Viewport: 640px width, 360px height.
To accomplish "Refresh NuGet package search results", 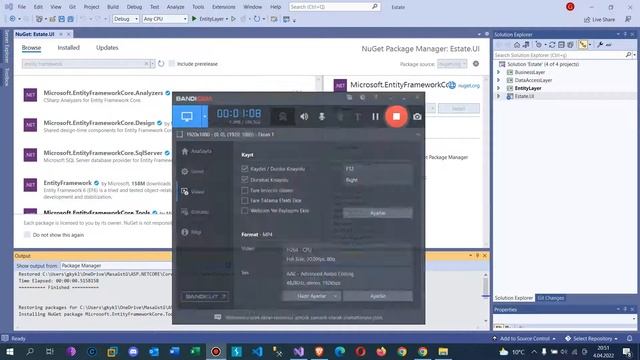I will (161, 64).
